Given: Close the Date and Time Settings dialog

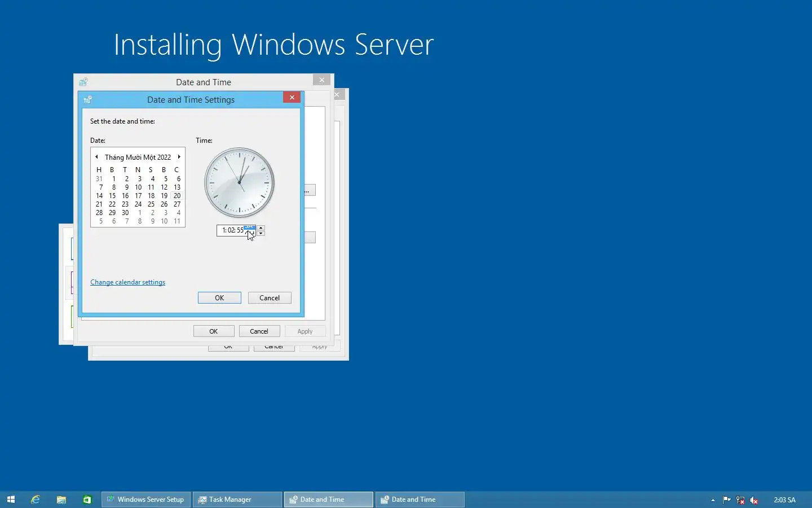Looking at the screenshot, I should (292, 97).
